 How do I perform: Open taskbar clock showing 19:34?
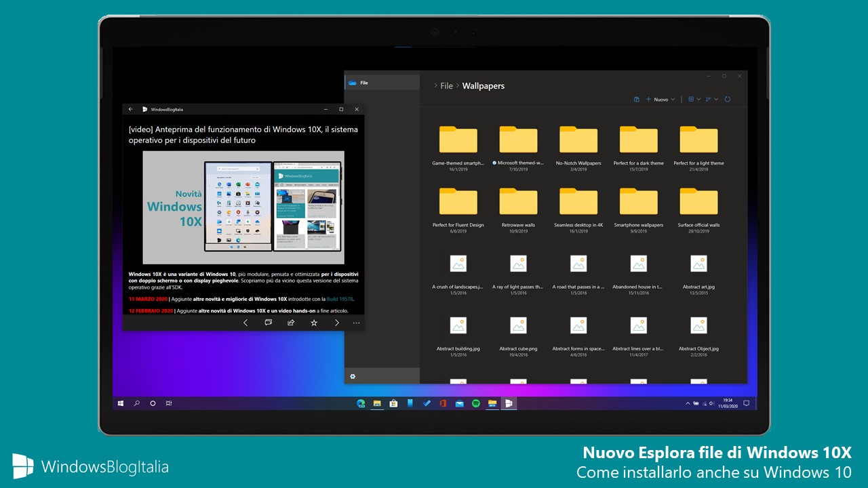(728, 403)
